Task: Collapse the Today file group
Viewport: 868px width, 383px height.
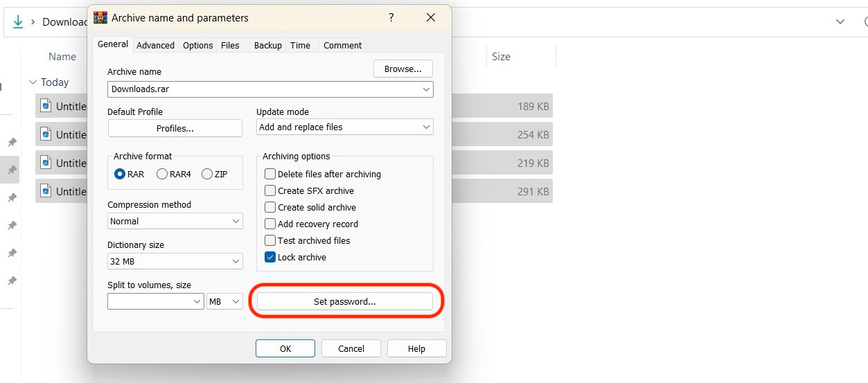Action: point(32,82)
